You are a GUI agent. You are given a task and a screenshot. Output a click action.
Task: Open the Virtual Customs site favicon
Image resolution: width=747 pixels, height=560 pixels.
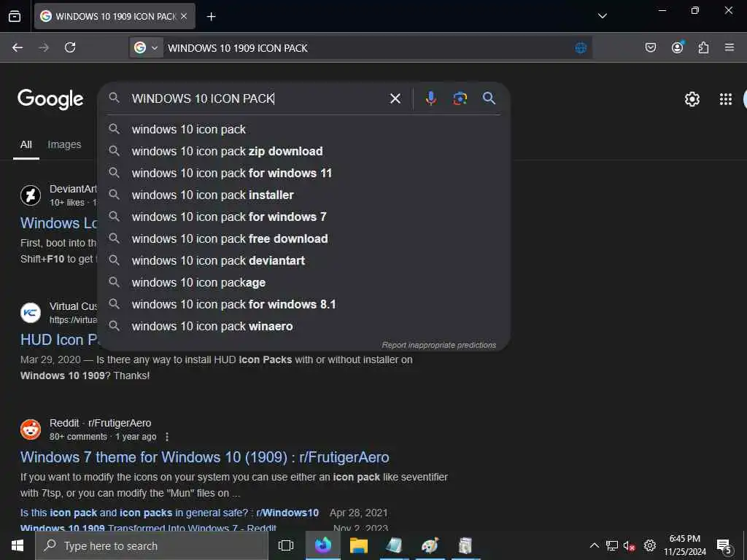tap(31, 312)
